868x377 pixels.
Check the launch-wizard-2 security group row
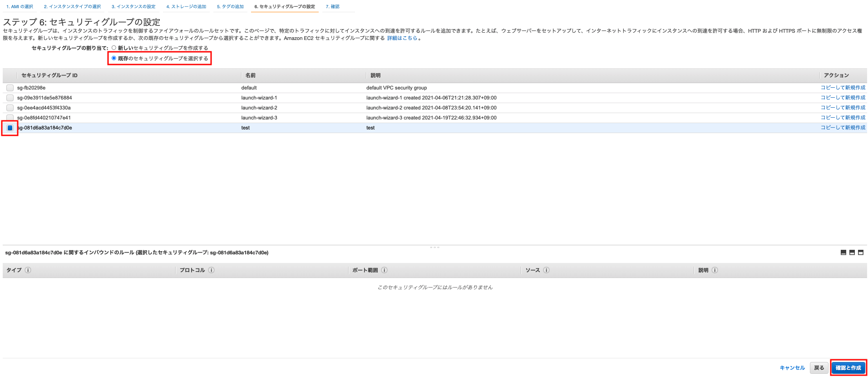pos(10,108)
